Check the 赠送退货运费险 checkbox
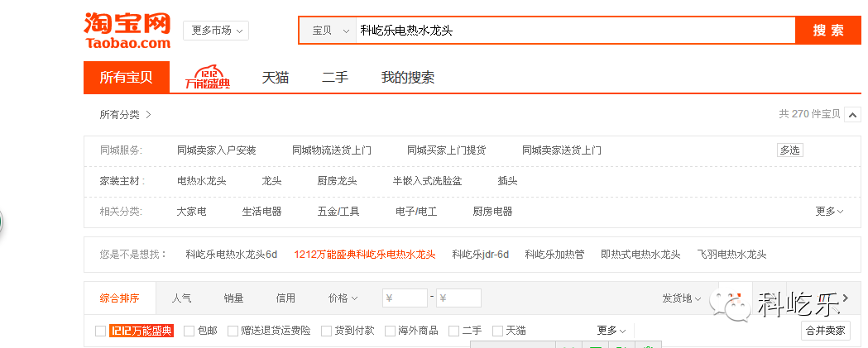The height and width of the screenshot is (348, 868). point(233,331)
